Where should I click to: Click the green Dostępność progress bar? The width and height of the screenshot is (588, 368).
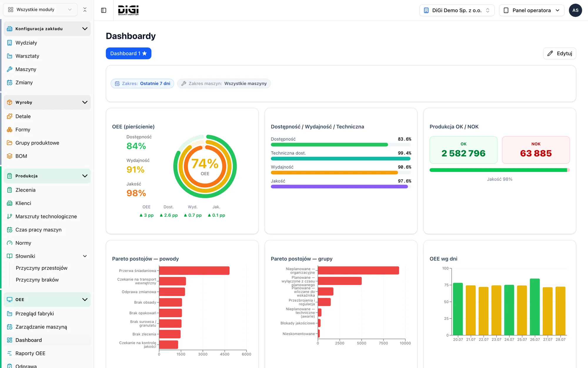click(329, 145)
